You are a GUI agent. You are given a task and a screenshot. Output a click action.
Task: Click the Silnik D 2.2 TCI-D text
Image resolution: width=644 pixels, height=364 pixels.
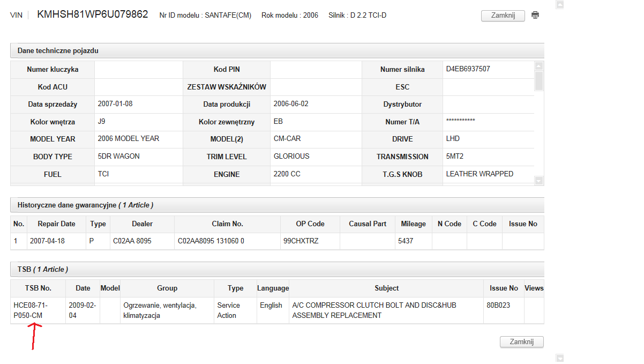(357, 15)
